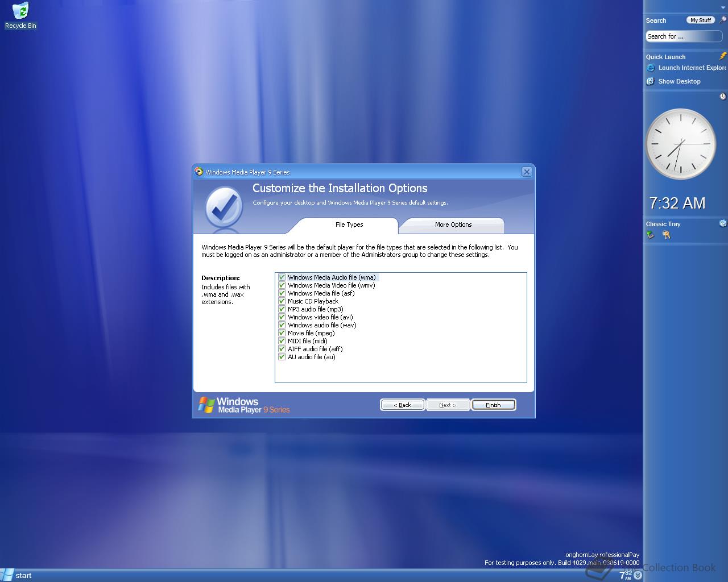Go back with the Back button
The height and width of the screenshot is (582, 728).
[402, 405]
